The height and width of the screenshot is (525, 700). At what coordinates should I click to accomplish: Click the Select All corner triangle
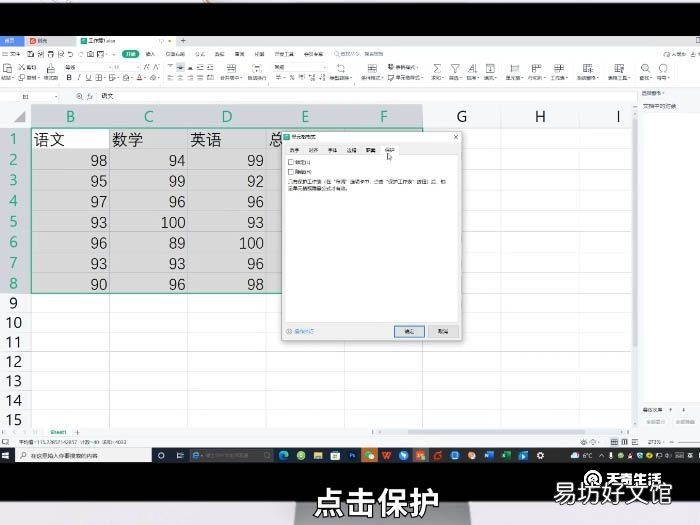point(20,117)
